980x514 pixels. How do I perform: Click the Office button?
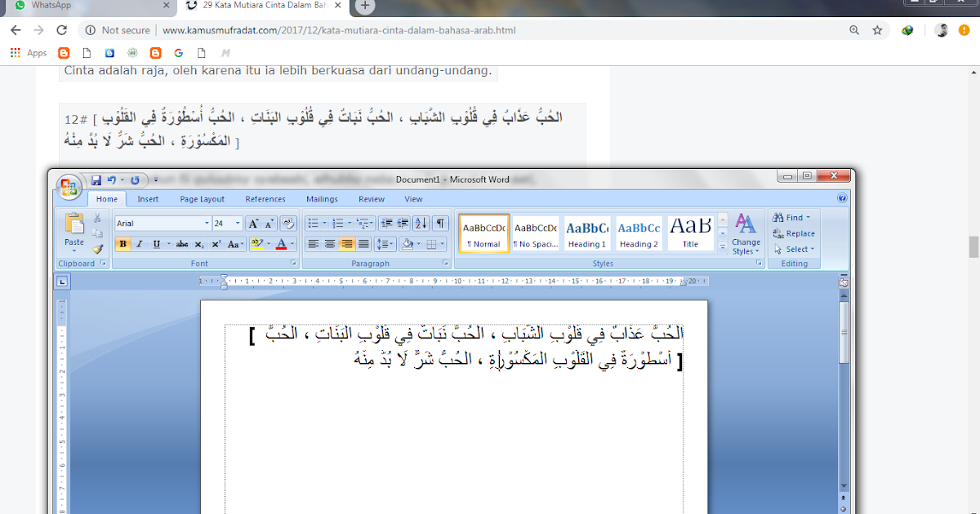coord(69,185)
